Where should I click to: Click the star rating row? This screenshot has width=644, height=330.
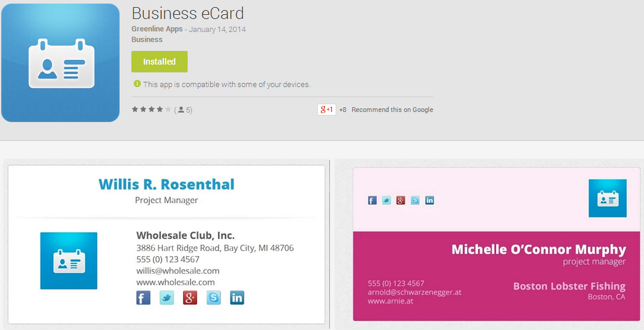tap(151, 110)
